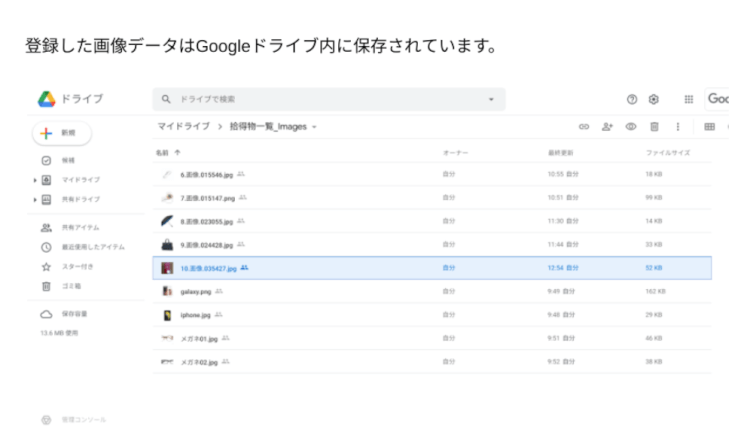Switch to grid layout view icon

710,127
